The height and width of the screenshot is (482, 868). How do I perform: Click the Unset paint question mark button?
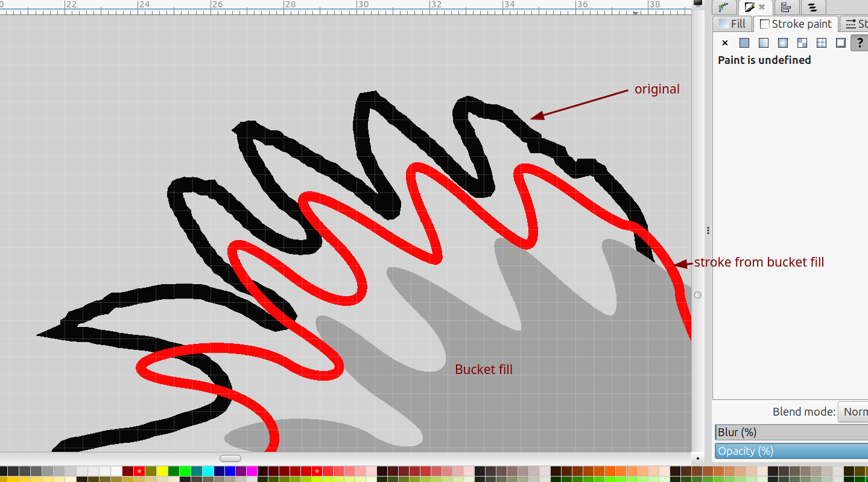tap(860, 43)
